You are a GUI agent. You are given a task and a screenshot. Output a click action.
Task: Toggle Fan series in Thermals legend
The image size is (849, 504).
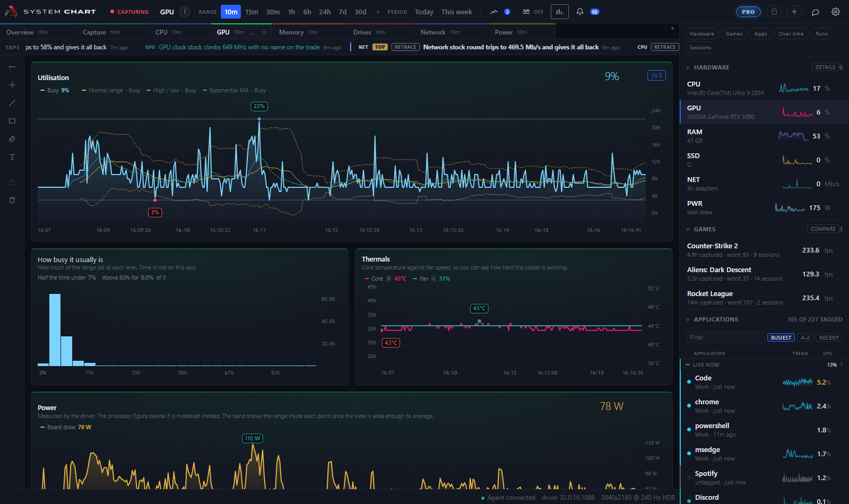tap(431, 279)
